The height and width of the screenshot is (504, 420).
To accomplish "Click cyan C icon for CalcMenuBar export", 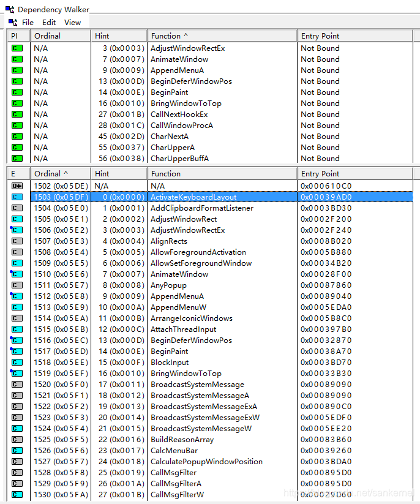I will pos(17,450).
